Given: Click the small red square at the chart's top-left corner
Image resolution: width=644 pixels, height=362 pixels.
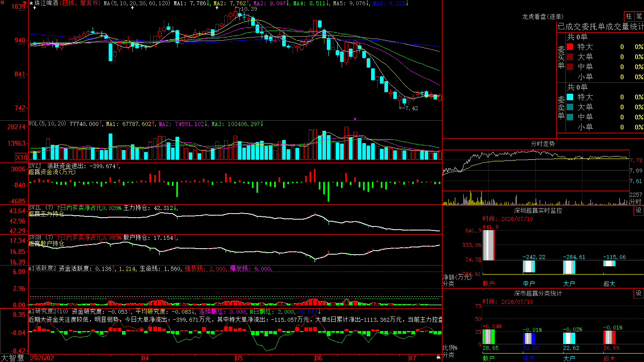Looking at the screenshot, I should coord(2,2).
